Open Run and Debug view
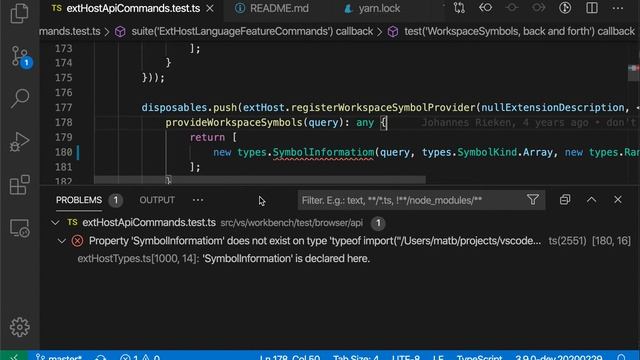 pos(19,142)
